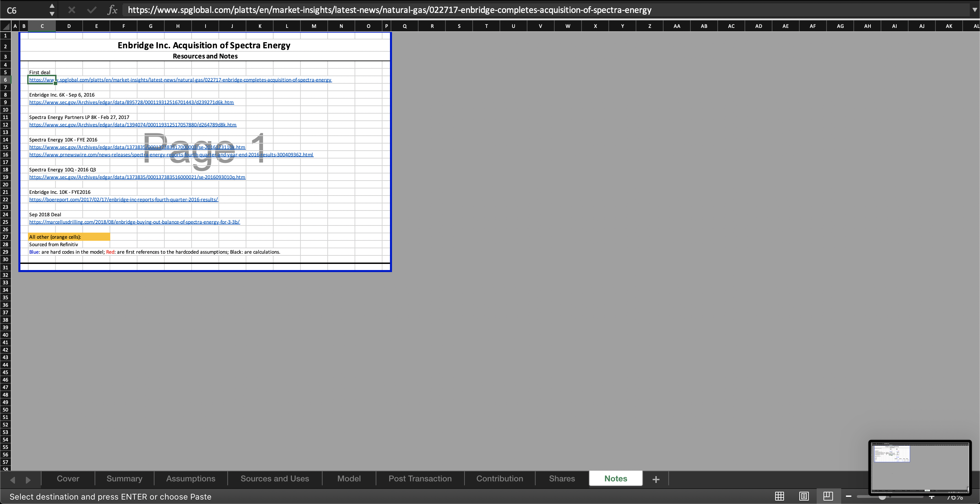Select column H header
The width and height of the screenshot is (980, 504).
178,26
